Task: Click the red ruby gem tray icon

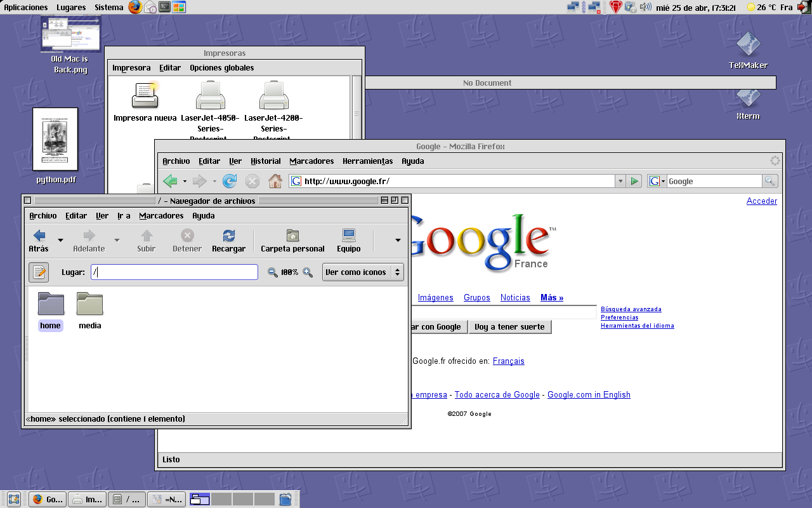Action: point(616,7)
